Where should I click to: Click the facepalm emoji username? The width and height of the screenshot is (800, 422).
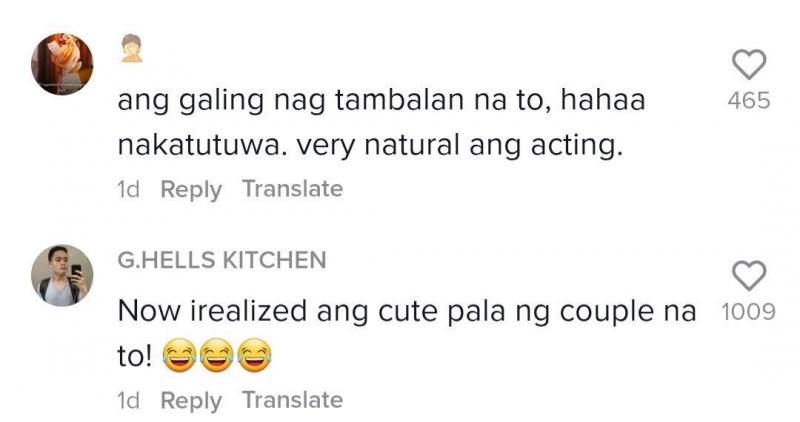coord(132,48)
